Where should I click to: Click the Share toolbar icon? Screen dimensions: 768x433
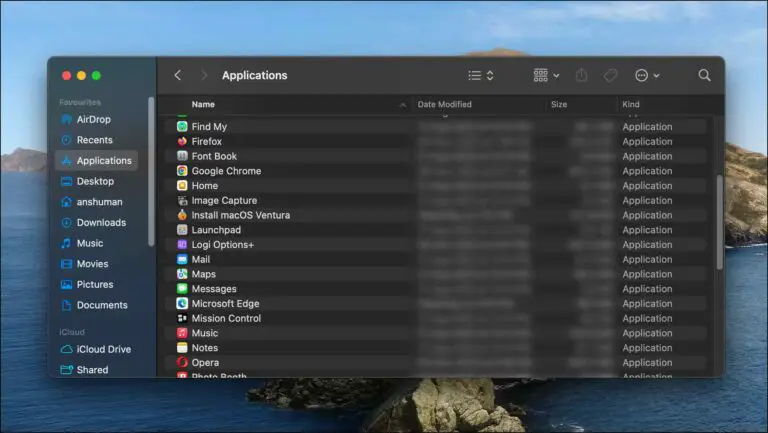pyautogui.click(x=581, y=76)
